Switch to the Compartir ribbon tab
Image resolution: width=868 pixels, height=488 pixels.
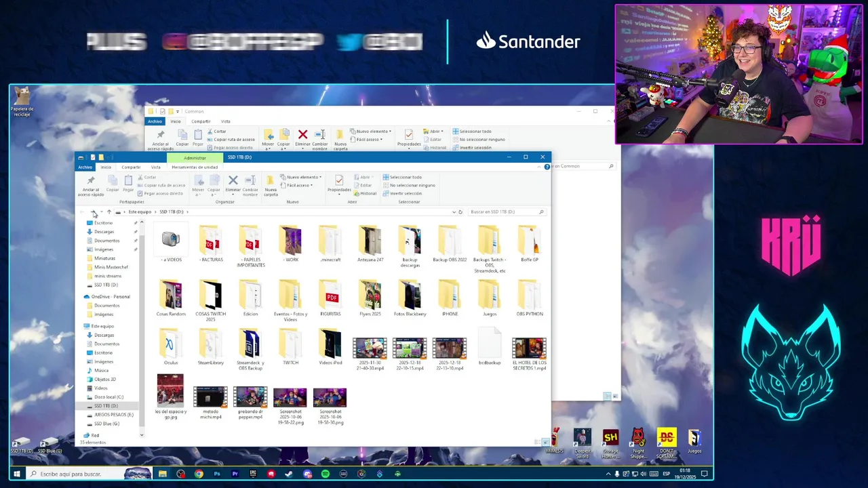131,167
